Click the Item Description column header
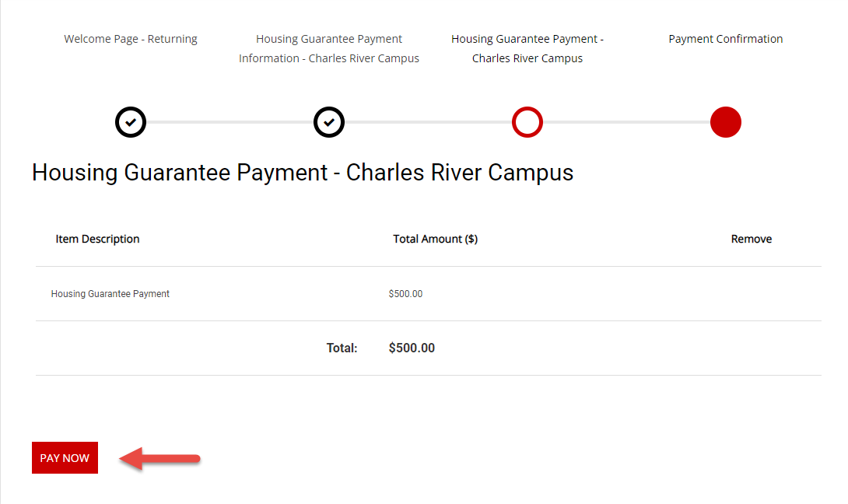Image resolution: width=848 pixels, height=504 pixels. (x=97, y=239)
